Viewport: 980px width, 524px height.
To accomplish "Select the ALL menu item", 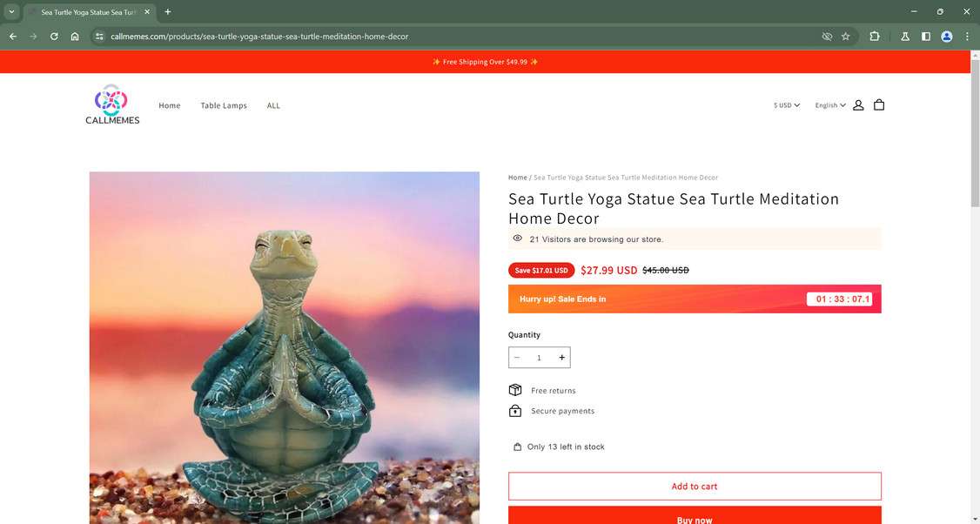I will coord(273,105).
